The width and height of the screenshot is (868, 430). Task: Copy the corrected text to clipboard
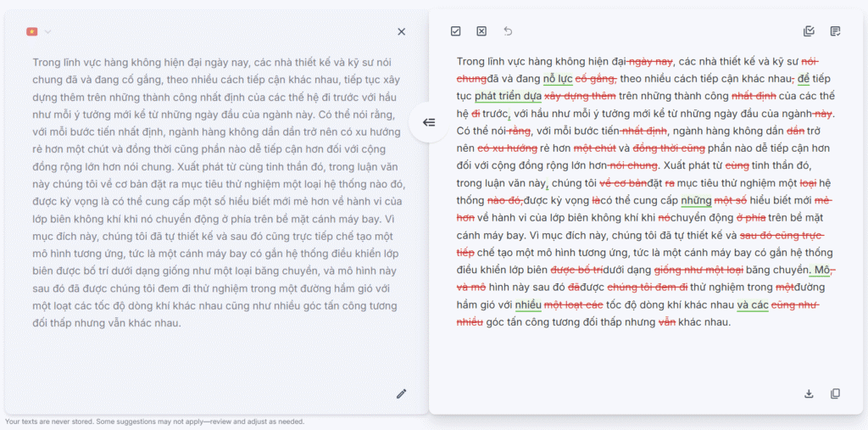(x=835, y=394)
